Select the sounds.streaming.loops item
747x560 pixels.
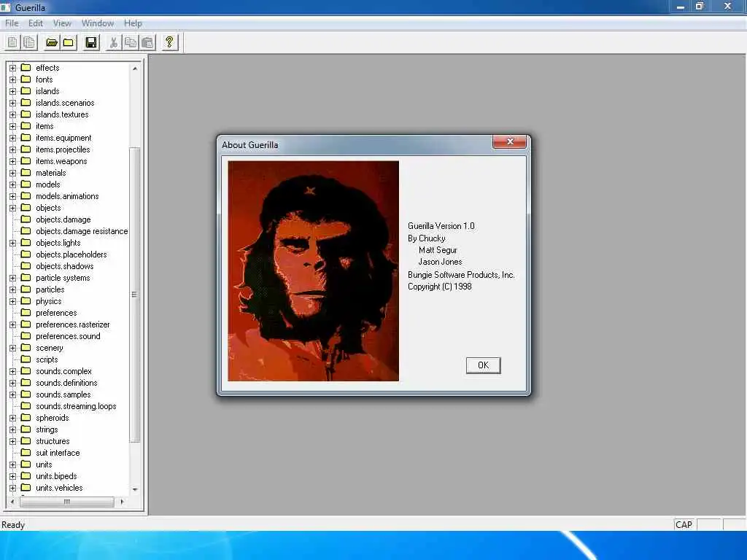76,405
